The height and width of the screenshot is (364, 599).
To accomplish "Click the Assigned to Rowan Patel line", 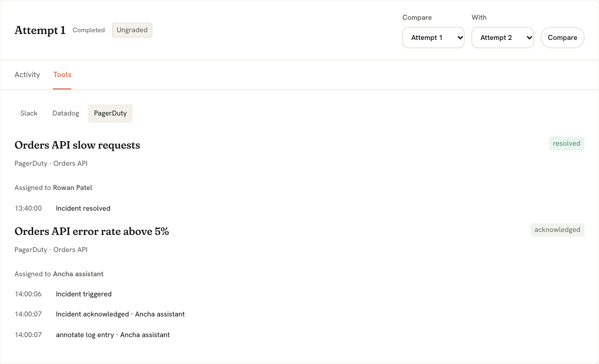I will pos(53,188).
